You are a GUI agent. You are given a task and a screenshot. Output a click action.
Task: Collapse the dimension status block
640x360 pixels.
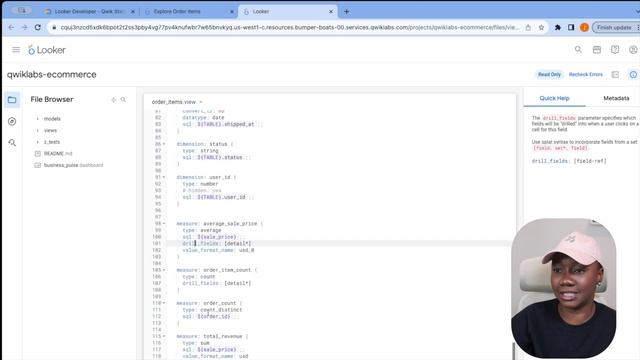164,144
